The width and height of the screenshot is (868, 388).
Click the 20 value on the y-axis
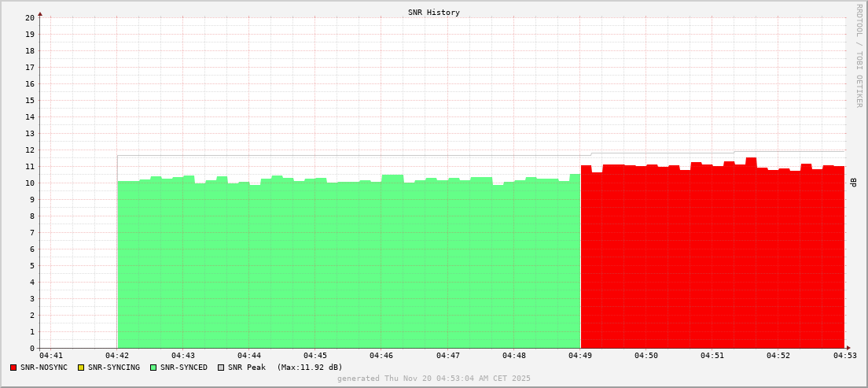pos(29,17)
